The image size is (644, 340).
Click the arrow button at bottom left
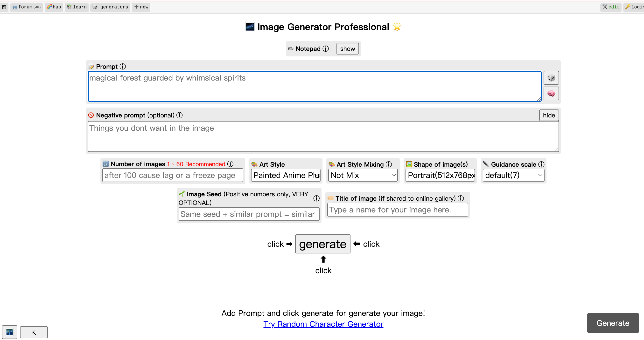[34, 332]
